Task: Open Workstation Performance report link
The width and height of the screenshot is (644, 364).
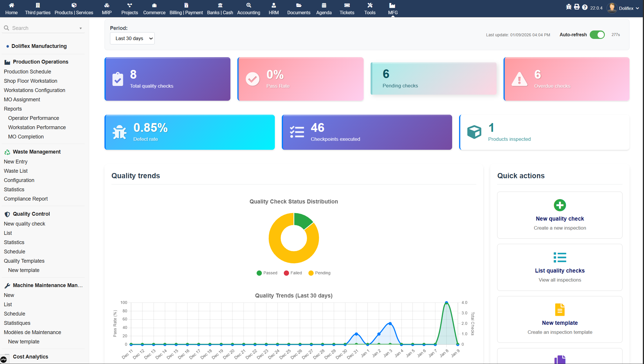Action: click(37, 127)
